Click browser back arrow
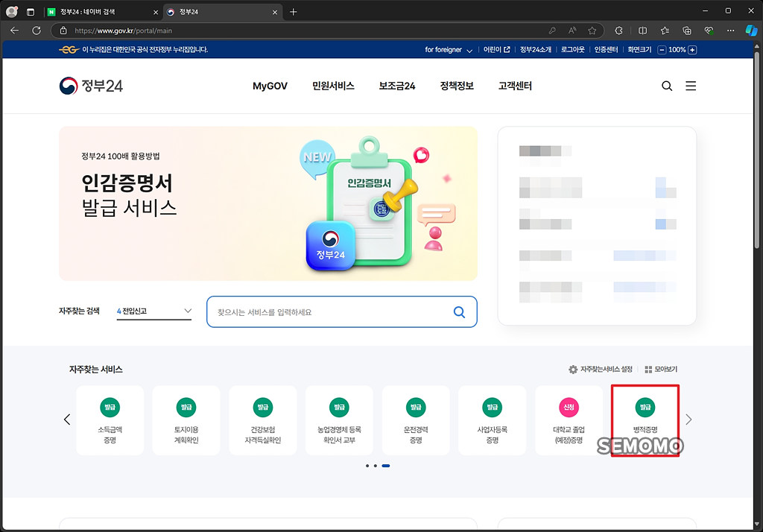The width and height of the screenshot is (763, 532). coord(15,31)
